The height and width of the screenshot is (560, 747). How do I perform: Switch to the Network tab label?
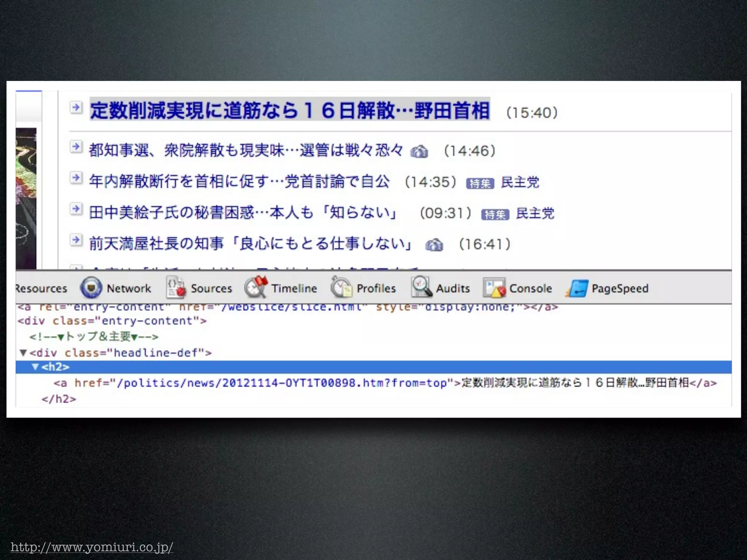129,288
